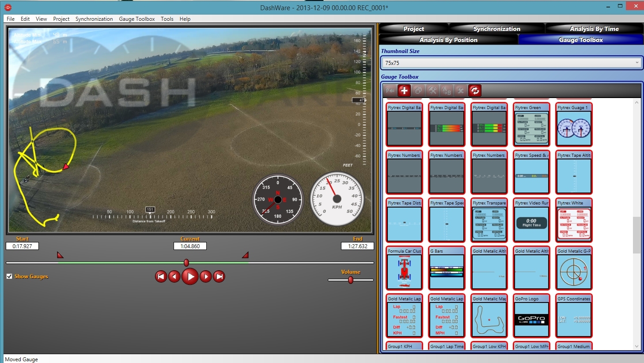Select the Group1 Medium gauge thumbnail

(574, 346)
